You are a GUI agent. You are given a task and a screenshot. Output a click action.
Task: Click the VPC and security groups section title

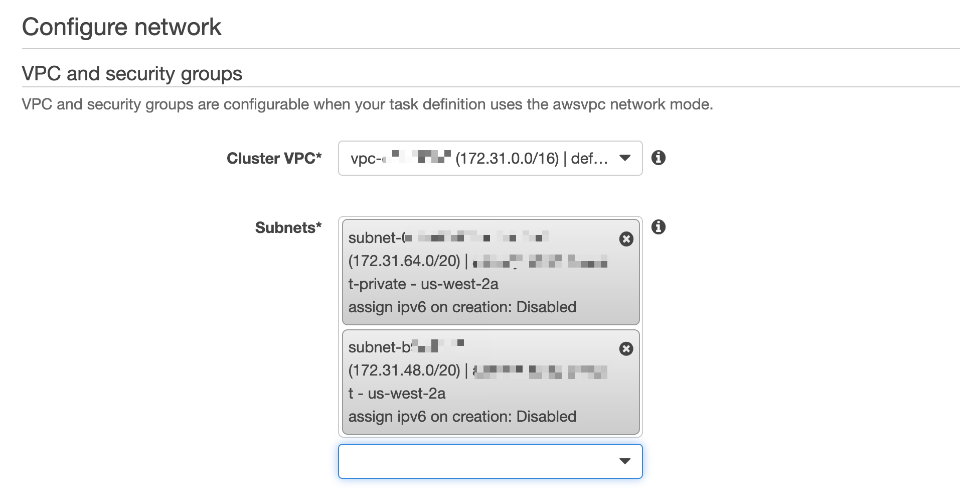(131, 73)
